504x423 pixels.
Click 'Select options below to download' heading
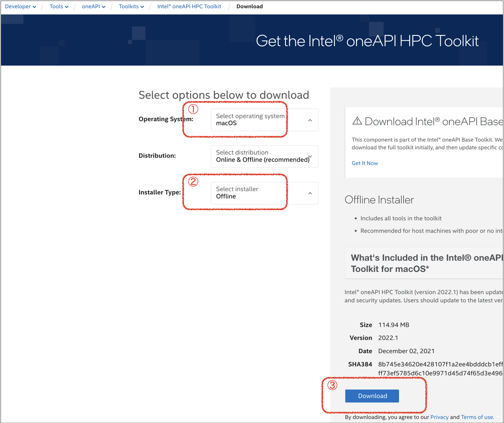(x=224, y=95)
